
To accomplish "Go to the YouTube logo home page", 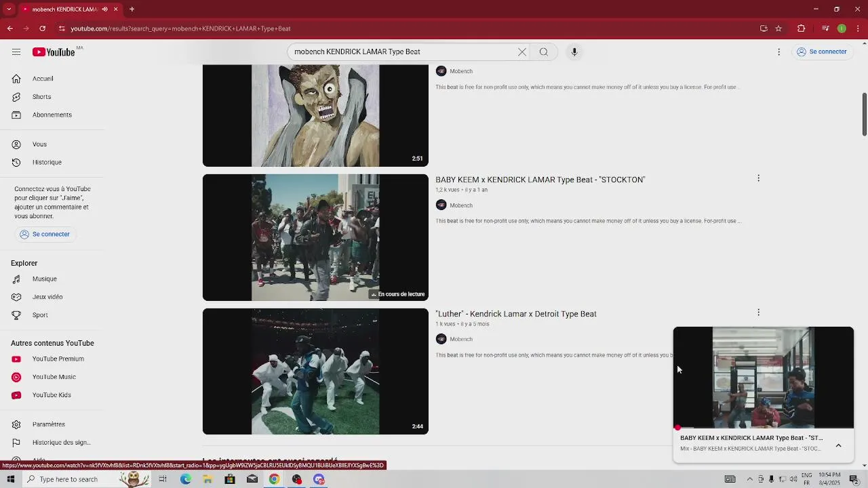I will pyautogui.click(x=54, y=52).
